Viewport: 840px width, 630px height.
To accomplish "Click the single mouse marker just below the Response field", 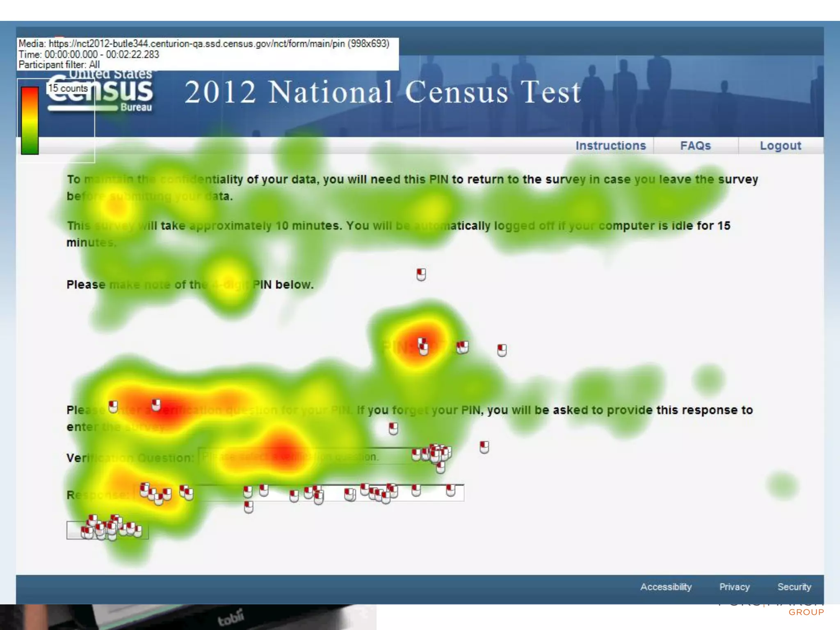I will pos(249,507).
